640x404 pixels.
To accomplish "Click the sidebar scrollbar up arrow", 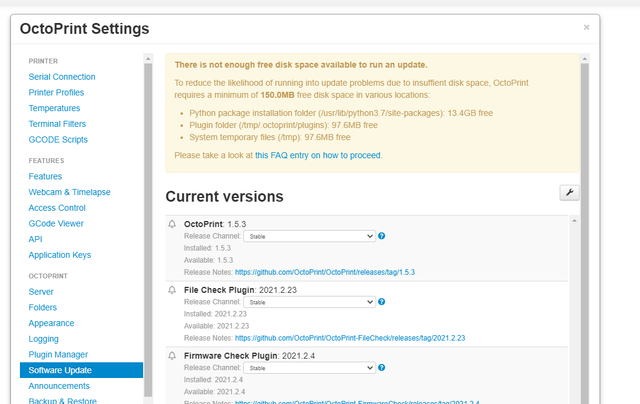I will click(148, 59).
